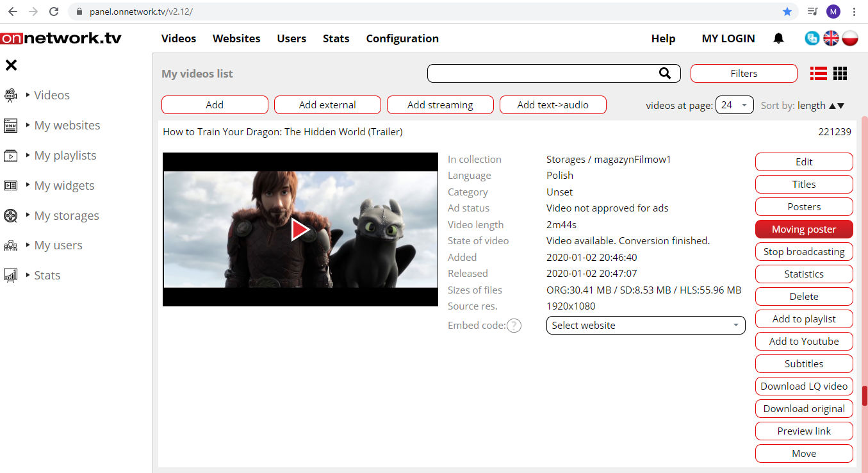Close the sidebar with X icon
This screenshot has height=473, width=868.
[x=11, y=65]
